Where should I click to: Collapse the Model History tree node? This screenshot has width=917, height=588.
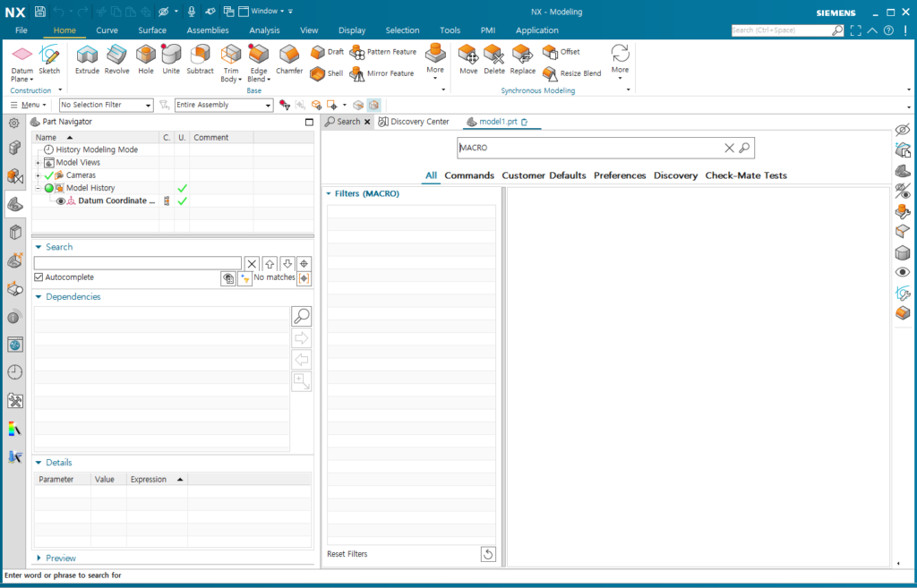click(x=38, y=188)
